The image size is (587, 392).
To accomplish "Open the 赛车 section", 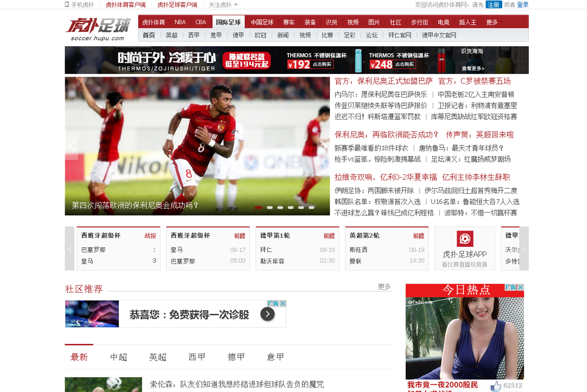I will click(289, 22).
